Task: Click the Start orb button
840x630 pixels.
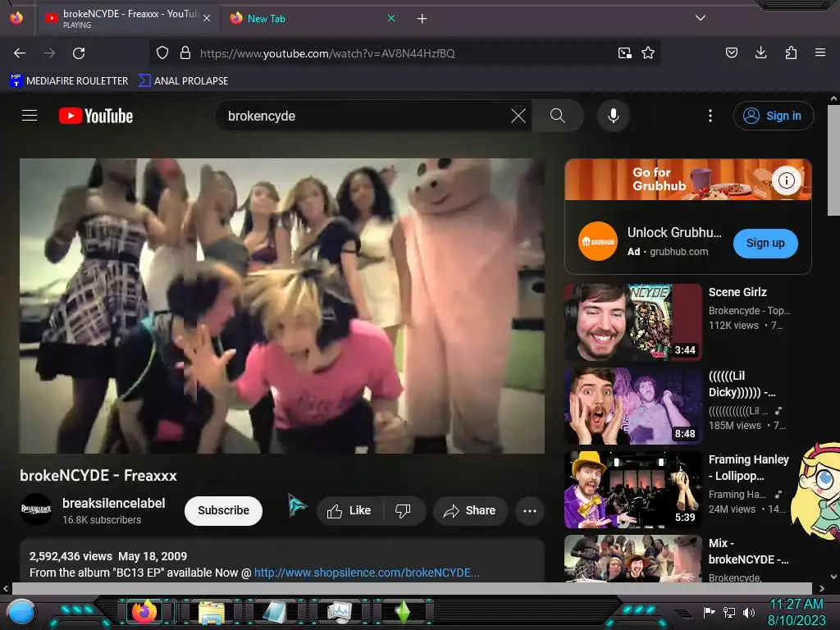Action: pos(21,613)
